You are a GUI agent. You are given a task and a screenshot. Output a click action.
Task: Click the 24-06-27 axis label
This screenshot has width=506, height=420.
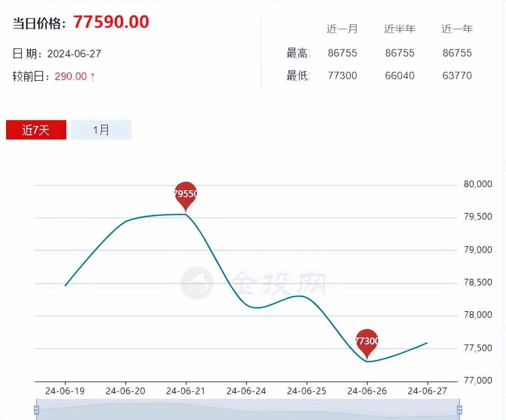tap(427, 391)
